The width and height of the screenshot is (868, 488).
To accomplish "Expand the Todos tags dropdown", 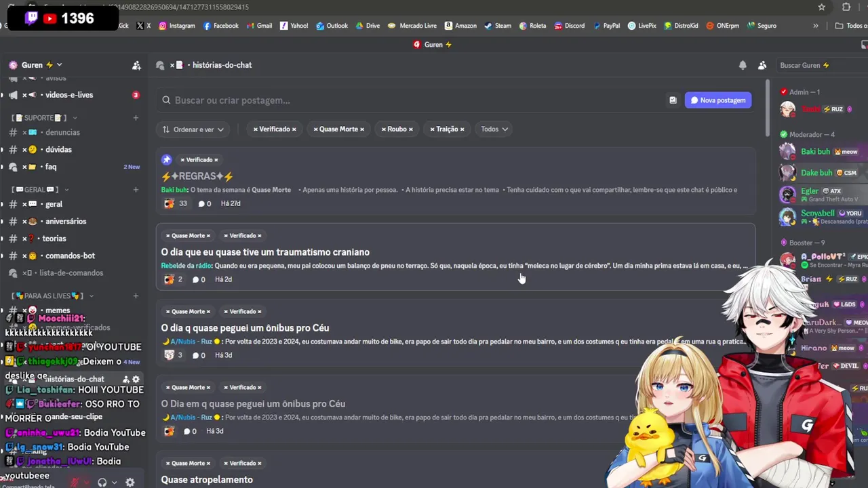I will (x=494, y=129).
